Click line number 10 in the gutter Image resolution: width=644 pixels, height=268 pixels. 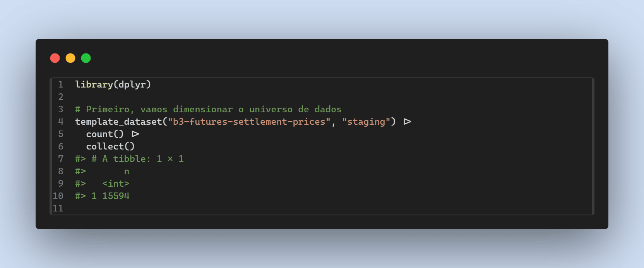pos(58,196)
